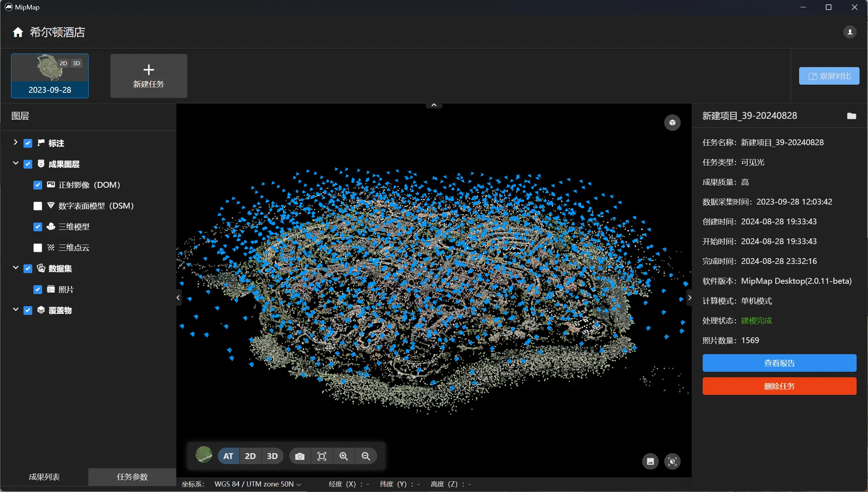The width and height of the screenshot is (868, 492).
Task: Click the home icon beside 希尔顿酒店
Action: [x=18, y=32]
